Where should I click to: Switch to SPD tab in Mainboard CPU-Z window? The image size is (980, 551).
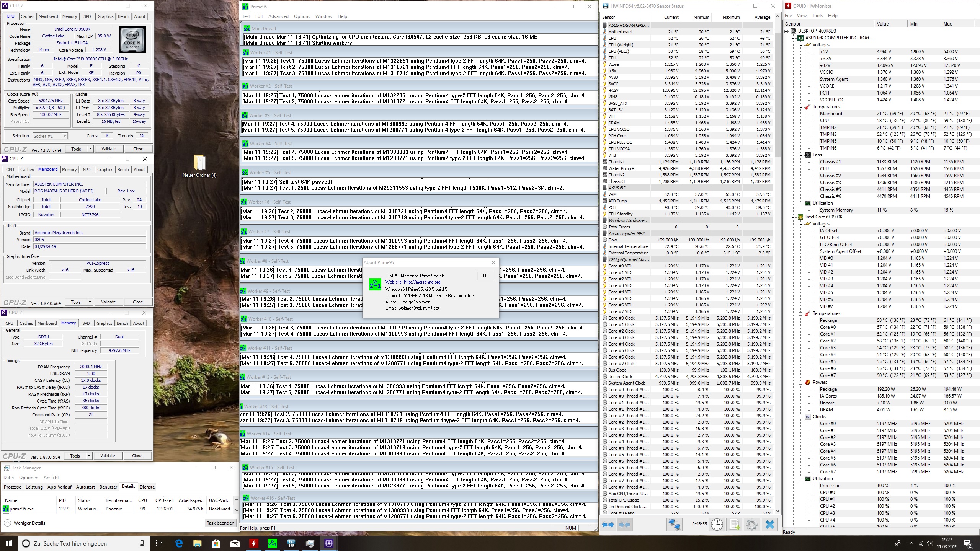coord(87,170)
